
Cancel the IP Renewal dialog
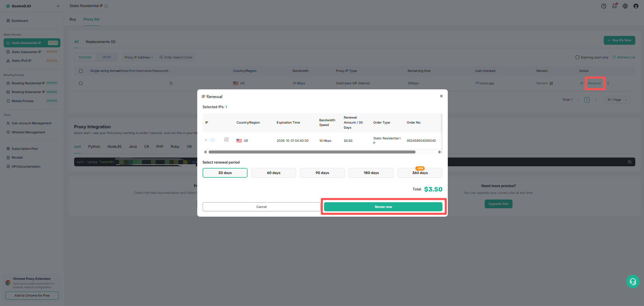261,207
